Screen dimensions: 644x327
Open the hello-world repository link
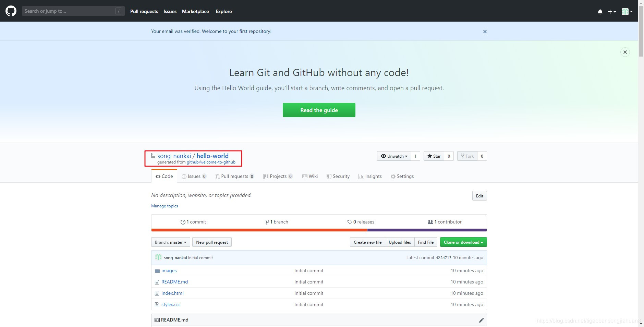pos(212,156)
